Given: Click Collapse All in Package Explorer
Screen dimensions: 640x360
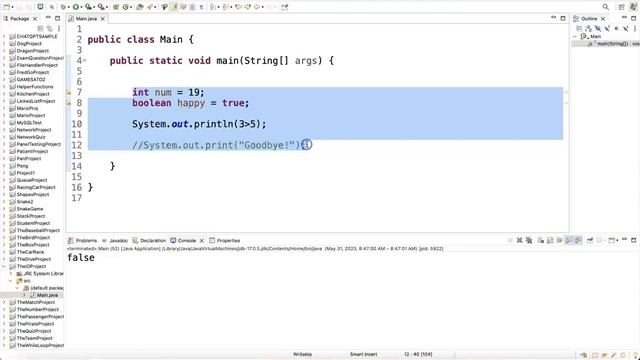Looking at the screenshot, I should 40,29.
